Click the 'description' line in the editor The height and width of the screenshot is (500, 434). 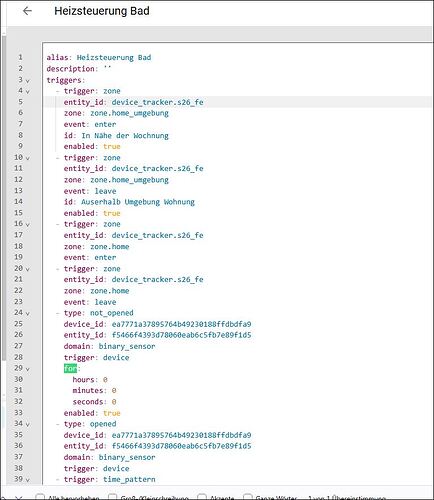[79, 69]
